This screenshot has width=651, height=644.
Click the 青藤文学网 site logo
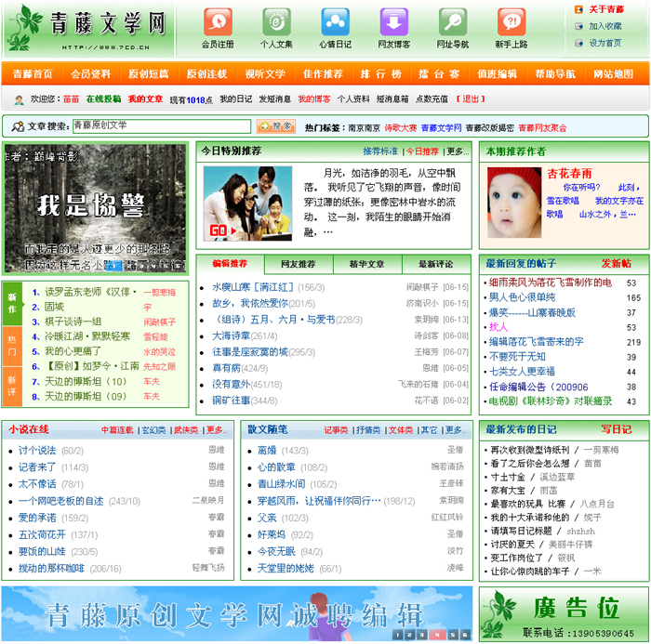coord(88,28)
